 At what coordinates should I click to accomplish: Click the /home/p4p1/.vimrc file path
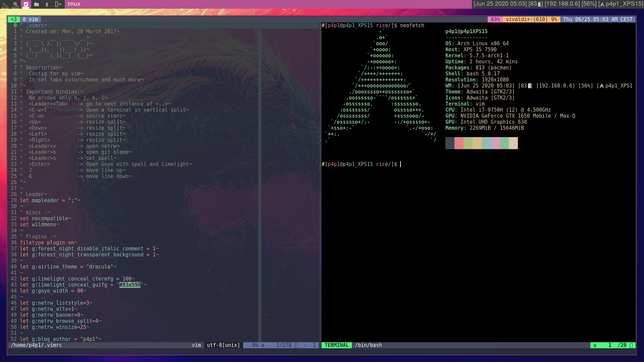tap(36, 345)
